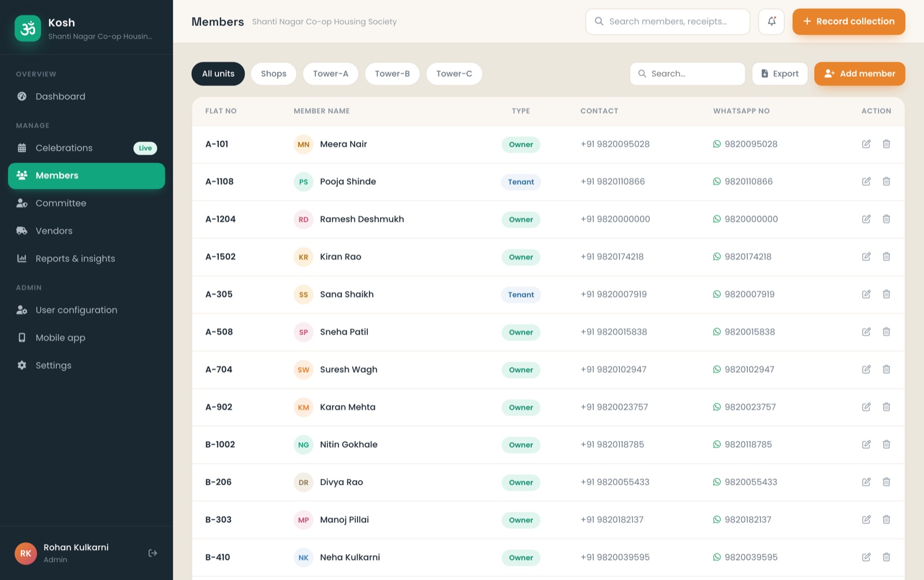Click the logout icon beside Rohan Kulkarni

coord(153,553)
